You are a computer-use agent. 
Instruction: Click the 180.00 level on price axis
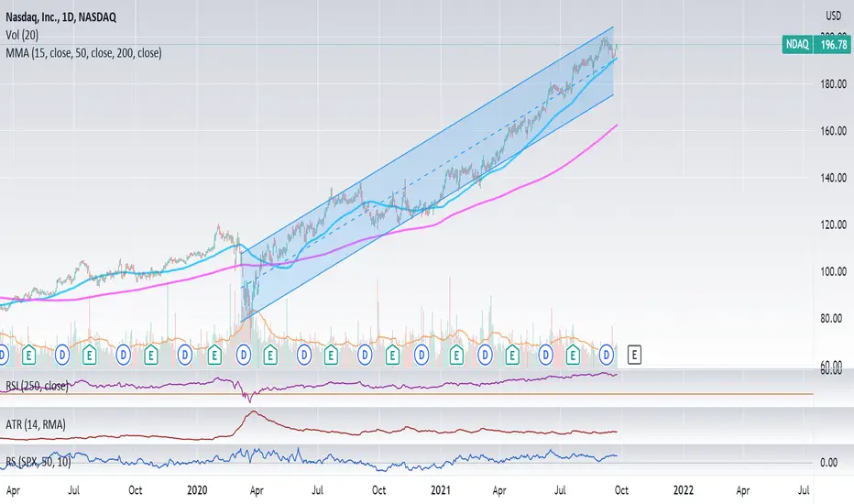833,84
